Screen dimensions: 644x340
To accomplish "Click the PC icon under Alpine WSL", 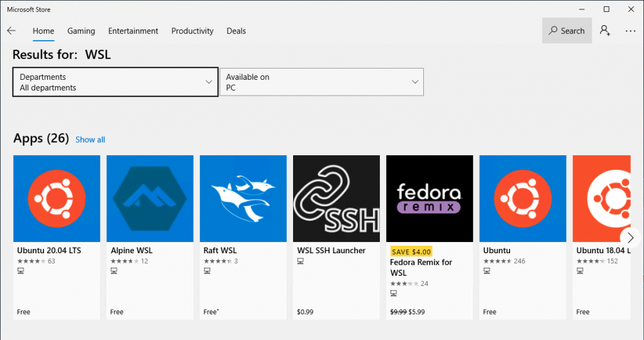I will [x=114, y=271].
